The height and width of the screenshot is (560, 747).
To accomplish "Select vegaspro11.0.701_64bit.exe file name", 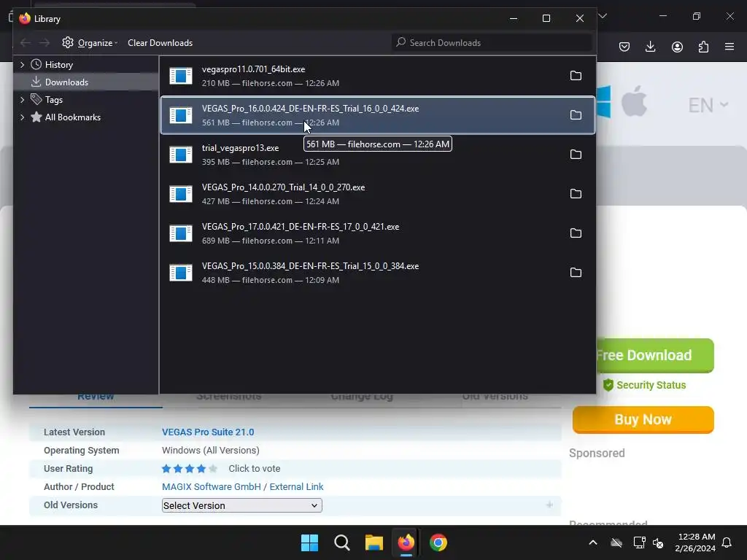I will 253,69.
